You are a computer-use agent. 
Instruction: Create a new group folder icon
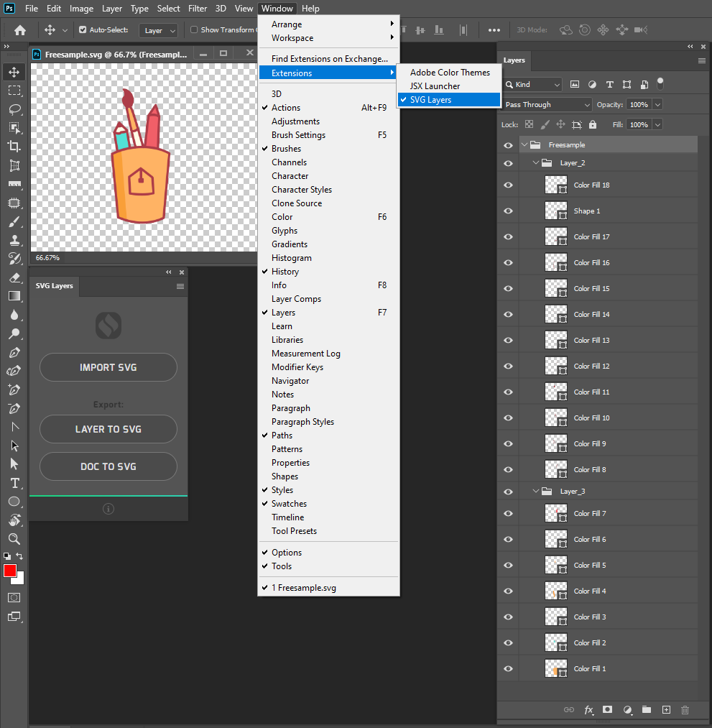(x=647, y=709)
